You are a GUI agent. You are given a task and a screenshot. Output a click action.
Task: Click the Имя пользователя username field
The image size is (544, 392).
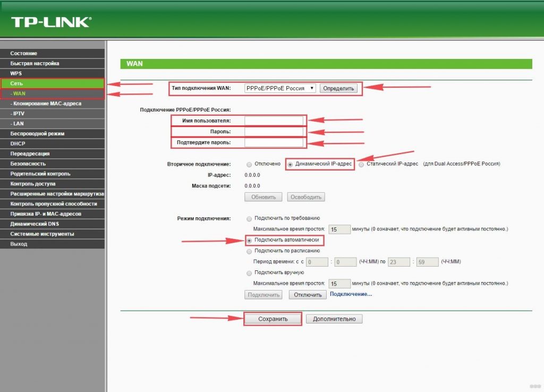click(274, 121)
